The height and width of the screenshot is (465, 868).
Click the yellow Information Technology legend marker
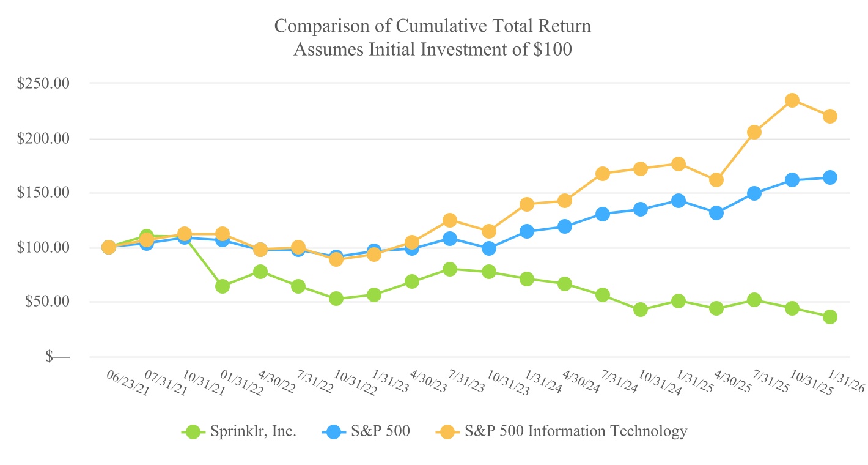pyautogui.click(x=447, y=432)
